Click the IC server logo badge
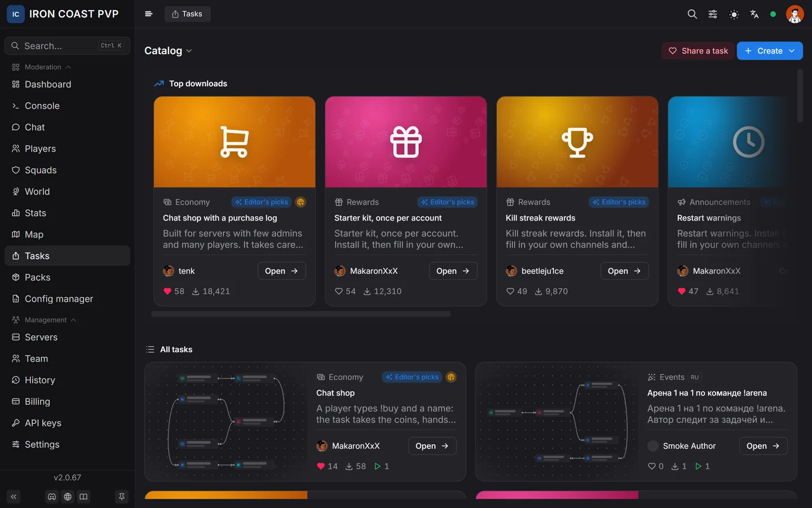This screenshot has width=812, height=508. [16, 14]
